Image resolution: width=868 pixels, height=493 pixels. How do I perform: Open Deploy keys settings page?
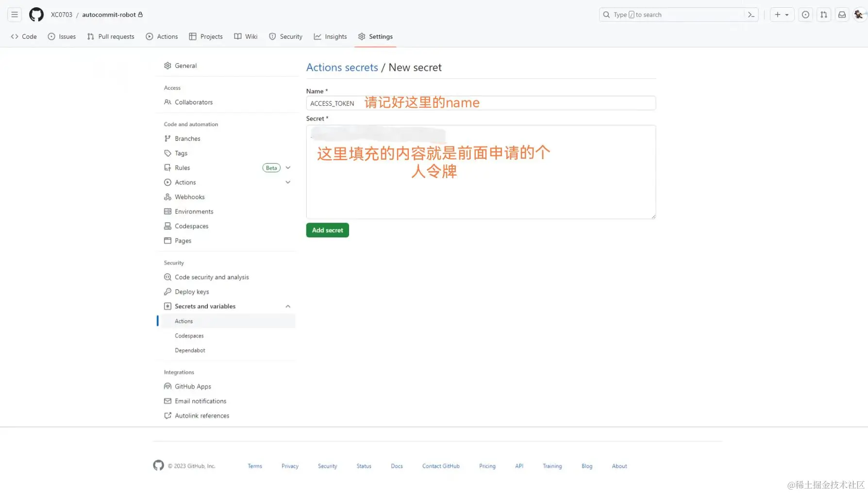pyautogui.click(x=226, y=292)
